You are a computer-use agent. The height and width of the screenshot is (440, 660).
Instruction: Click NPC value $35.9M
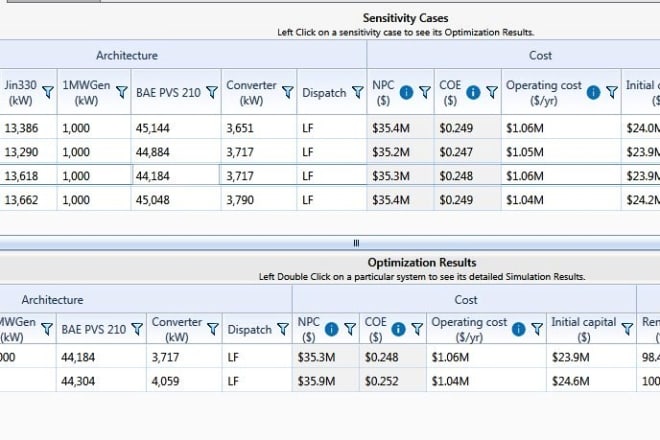[317, 381]
